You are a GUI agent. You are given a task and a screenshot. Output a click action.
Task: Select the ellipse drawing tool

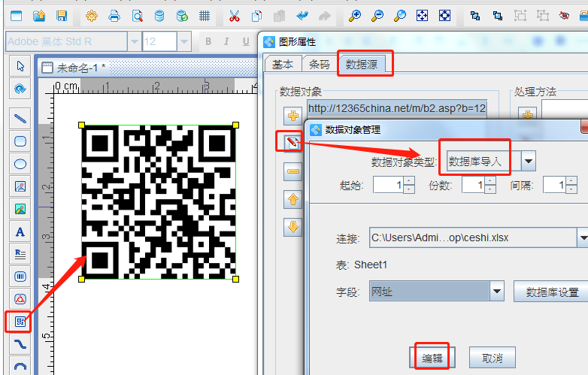20,164
